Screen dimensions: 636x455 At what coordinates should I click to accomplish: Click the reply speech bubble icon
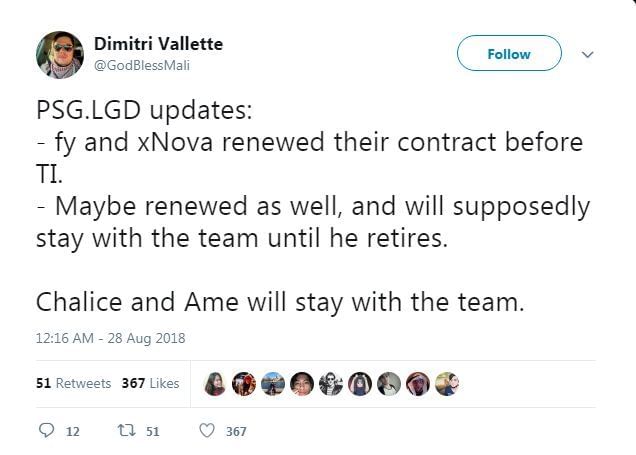pos(45,431)
